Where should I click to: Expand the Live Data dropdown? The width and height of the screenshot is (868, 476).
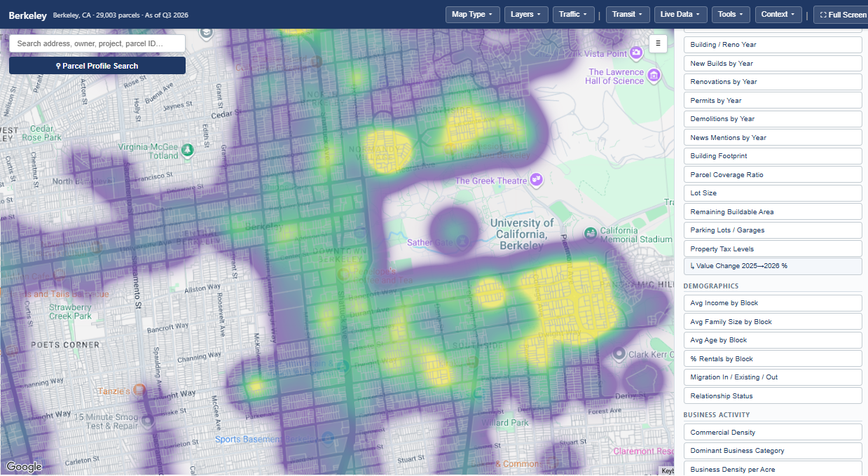[x=681, y=14]
